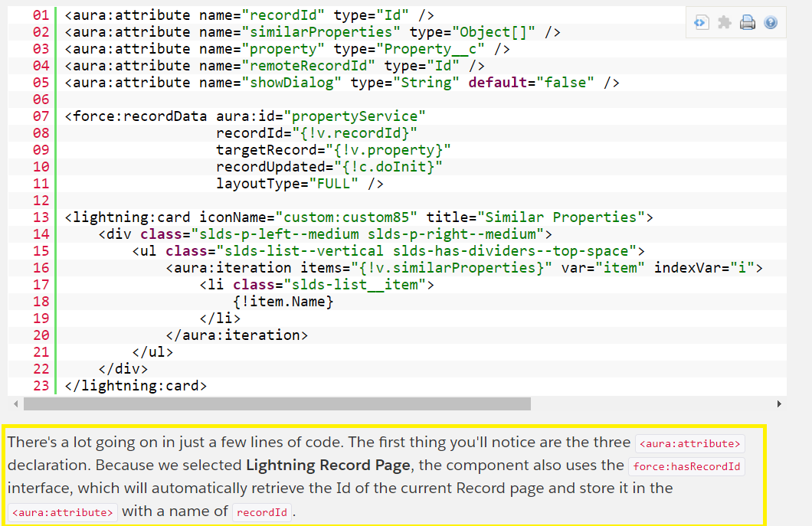Click the recordUpdated="{!c.doInit}" line
The image size is (812, 526).
click(x=329, y=167)
